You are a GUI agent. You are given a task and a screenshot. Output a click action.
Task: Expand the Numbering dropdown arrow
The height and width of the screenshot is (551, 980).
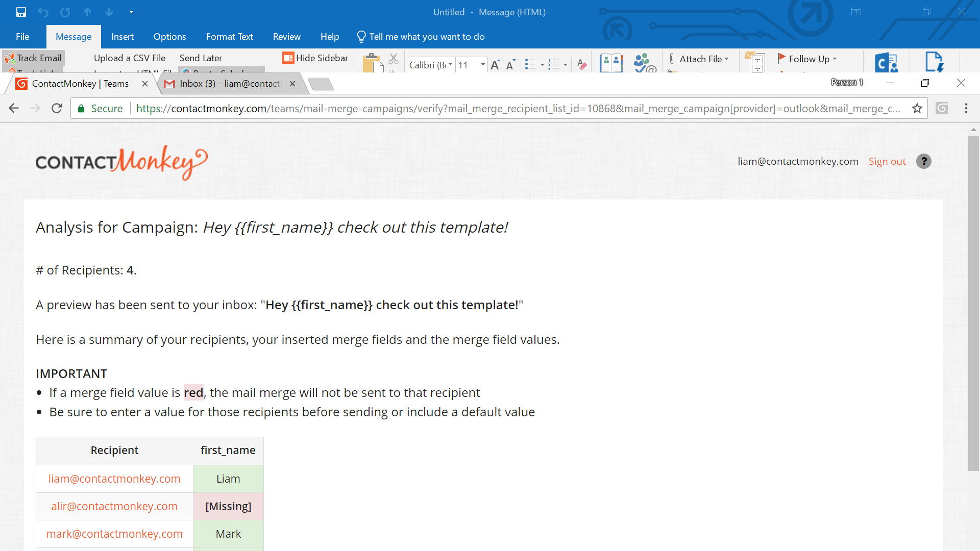[565, 65]
